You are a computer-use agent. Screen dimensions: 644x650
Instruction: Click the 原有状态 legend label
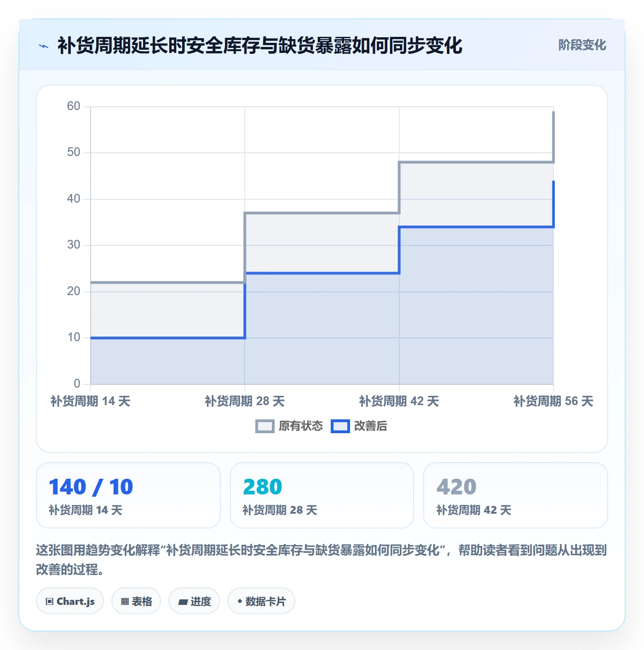coord(301,426)
